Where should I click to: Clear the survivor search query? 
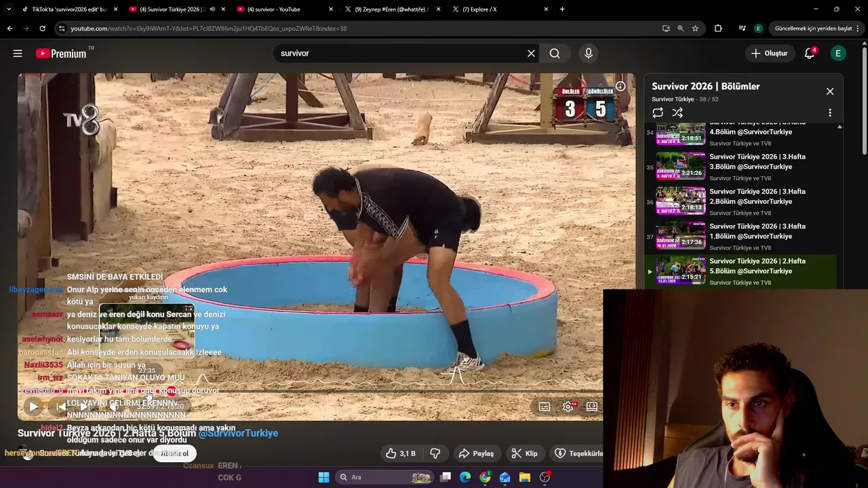[531, 54]
